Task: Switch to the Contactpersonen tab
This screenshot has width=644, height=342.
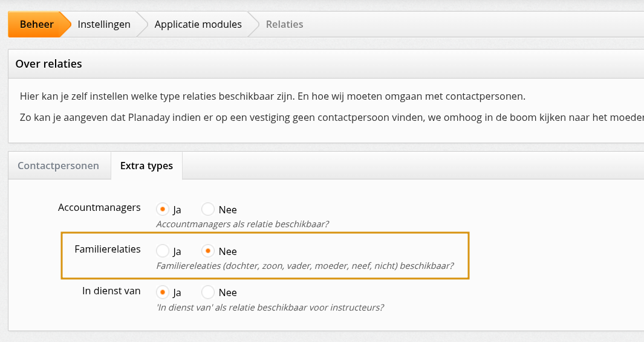Action: (x=59, y=166)
